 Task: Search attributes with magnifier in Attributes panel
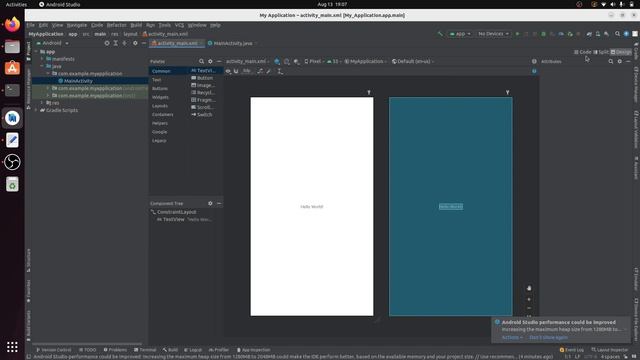pyautogui.click(x=611, y=61)
